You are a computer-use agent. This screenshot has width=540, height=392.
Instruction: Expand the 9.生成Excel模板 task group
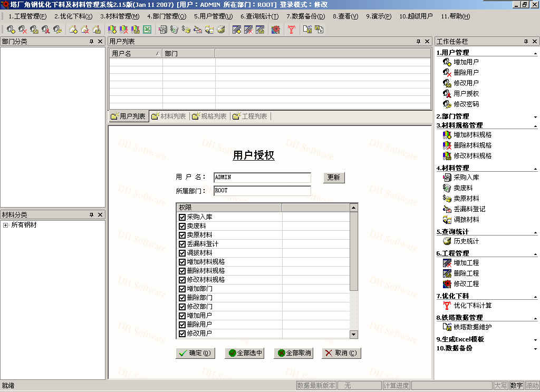(x=535, y=340)
